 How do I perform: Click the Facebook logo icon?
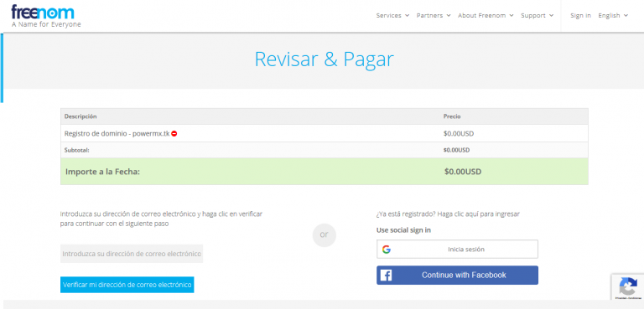click(386, 275)
